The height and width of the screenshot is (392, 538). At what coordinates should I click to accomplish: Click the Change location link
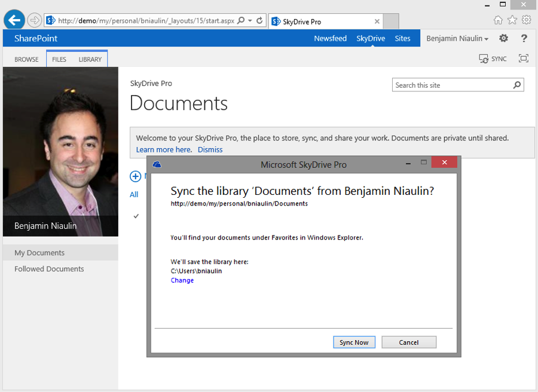182,280
